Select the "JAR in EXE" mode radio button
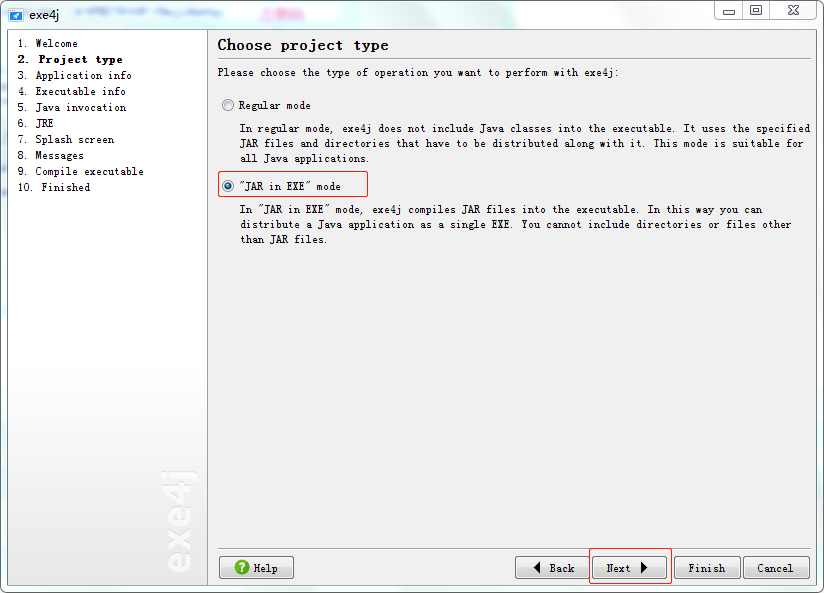The height and width of the screenshot is (593, 824). click(228, 186)
